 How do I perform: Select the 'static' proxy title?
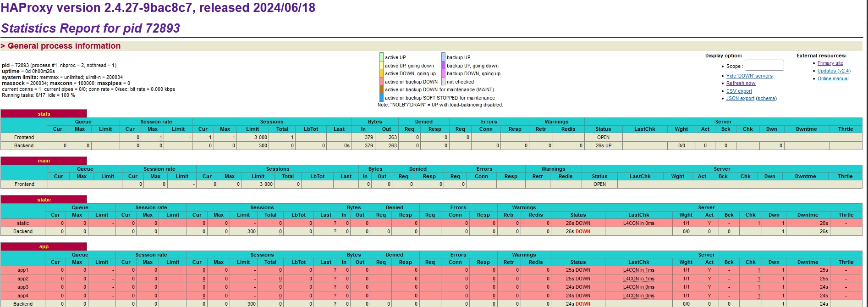[x=44, y=200]
